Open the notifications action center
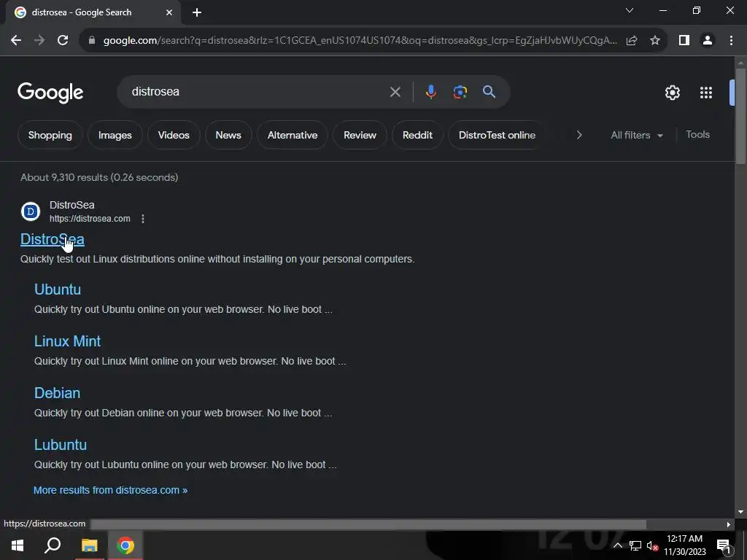This screenshot has height=560, width=747. tap(724, 546)
